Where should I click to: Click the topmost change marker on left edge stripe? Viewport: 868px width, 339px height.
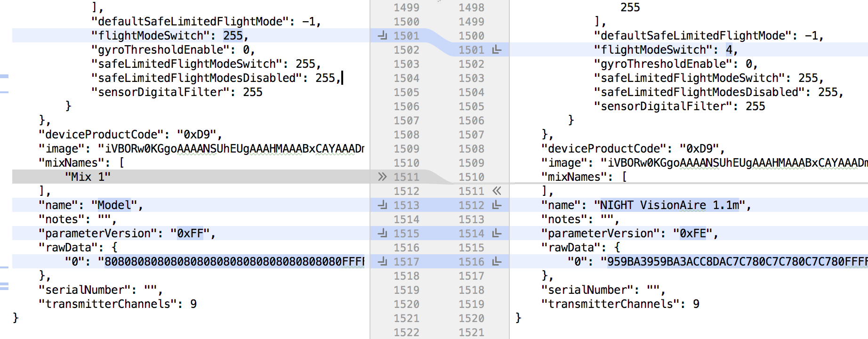(4, 76)
